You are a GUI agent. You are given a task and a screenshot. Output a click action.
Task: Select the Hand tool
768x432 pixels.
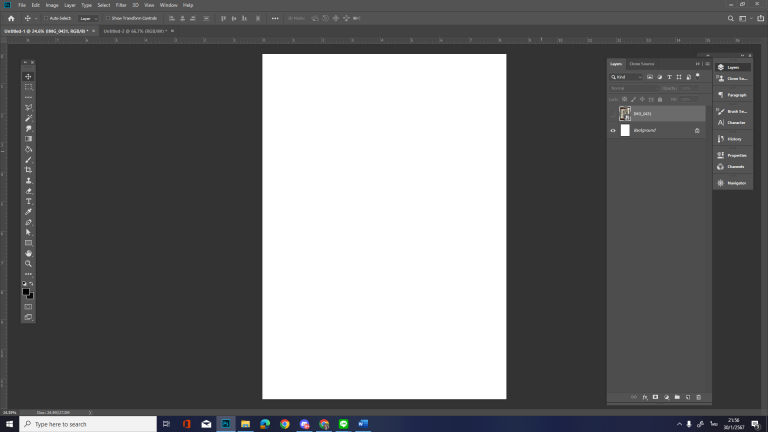(x=28, y=253)
